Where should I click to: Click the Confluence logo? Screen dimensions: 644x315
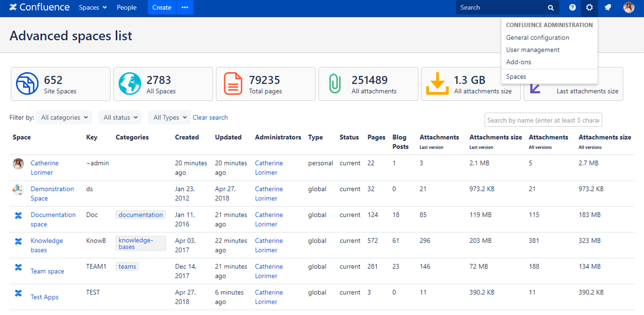tap(39, 7)
